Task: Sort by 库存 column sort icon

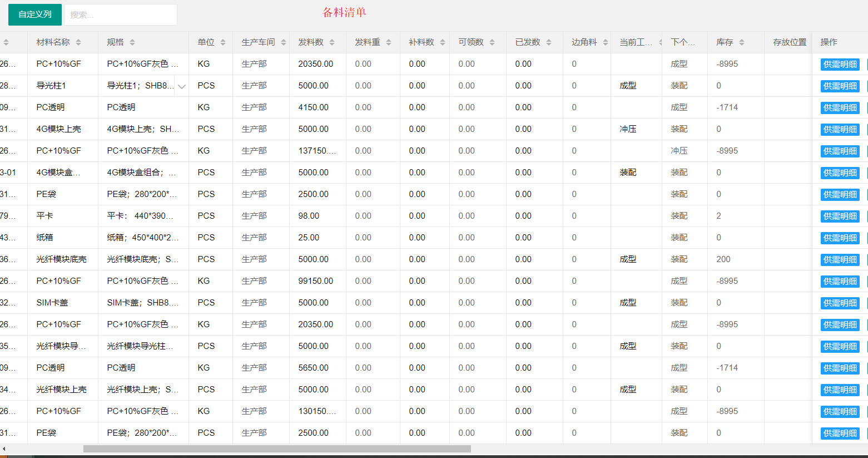Action: point(742,42)
